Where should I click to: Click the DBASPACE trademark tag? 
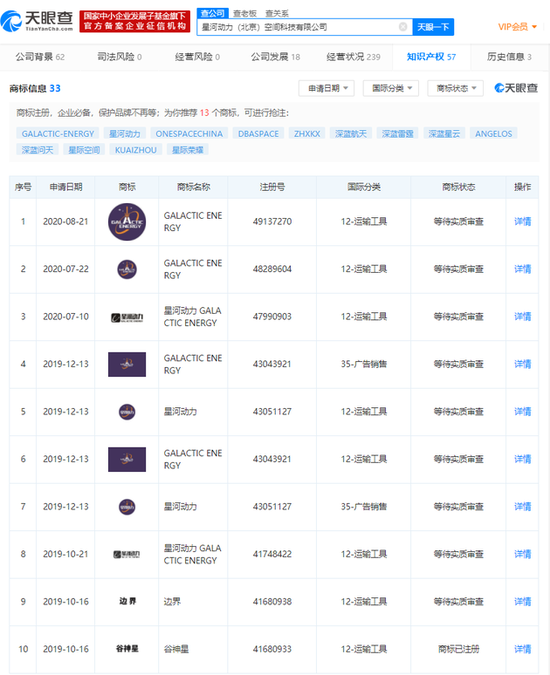pos(258,134)
